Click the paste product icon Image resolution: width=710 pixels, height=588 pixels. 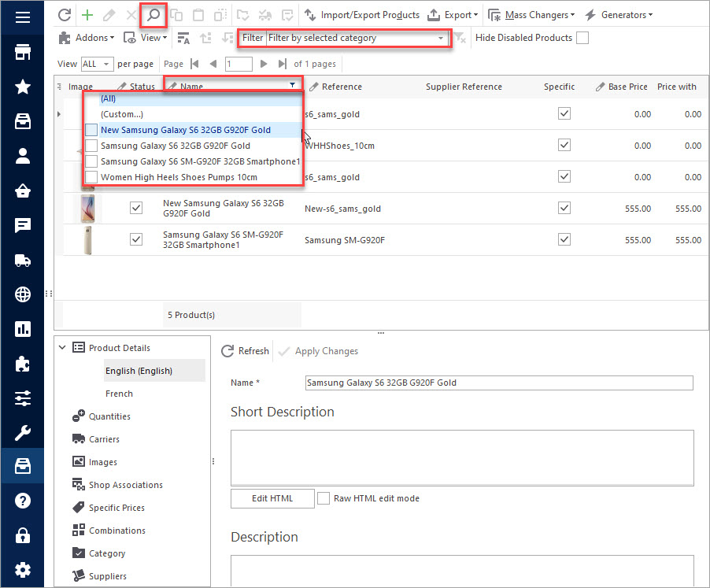click(198, 15)
